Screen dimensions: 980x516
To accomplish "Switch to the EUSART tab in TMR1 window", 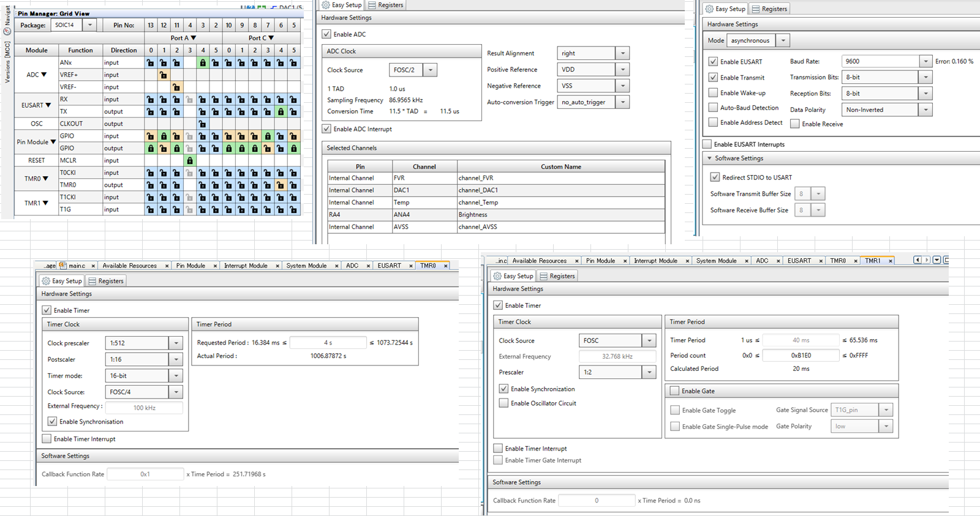I will [799, 261].
